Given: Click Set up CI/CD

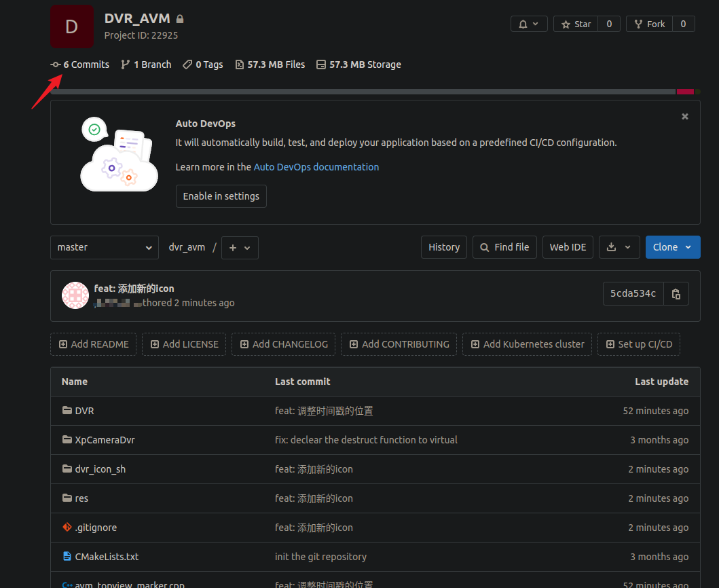Looking at the screenshot, I should point(639,344).
